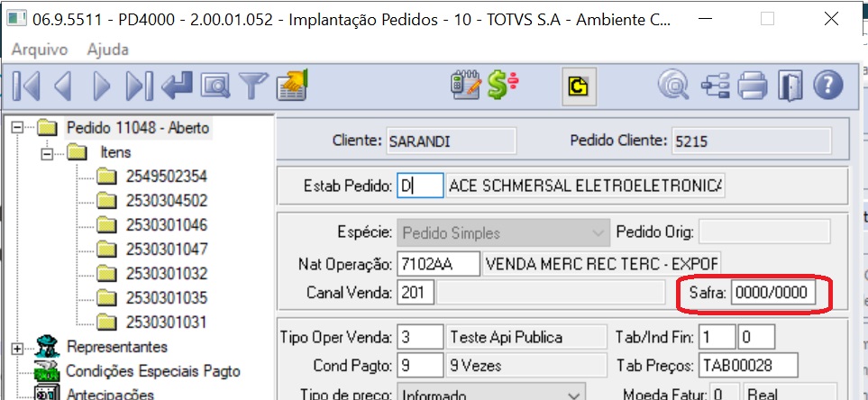This screenshot has height=400, width=868.
Task: Select item 2530301032 in tree
Action: point(167,273)
